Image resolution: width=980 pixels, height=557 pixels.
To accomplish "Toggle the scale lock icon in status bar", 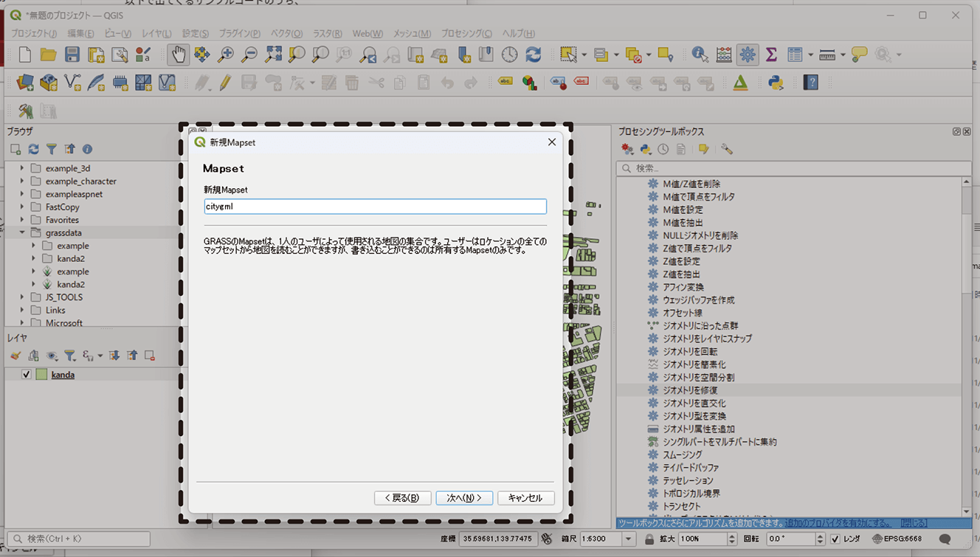I will pos(649,539).
